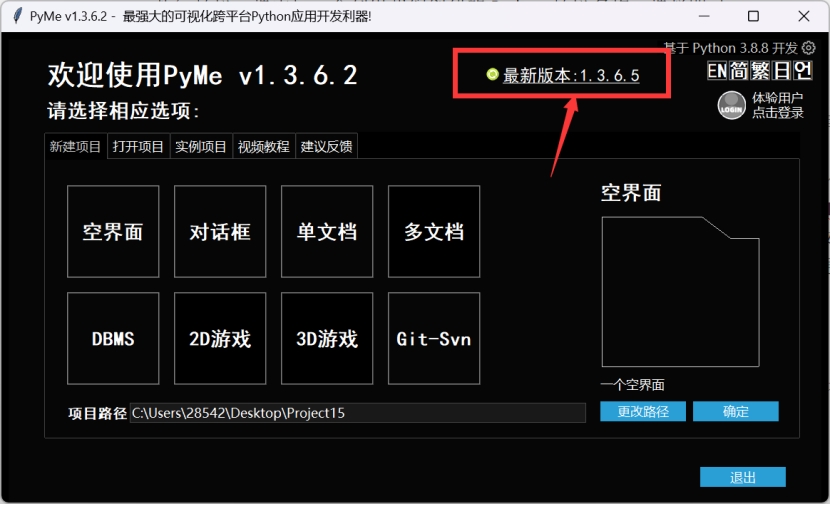
Task: Click the PyMe feather title bar icon
Action: pyautogui.click(x=17, y=16)
